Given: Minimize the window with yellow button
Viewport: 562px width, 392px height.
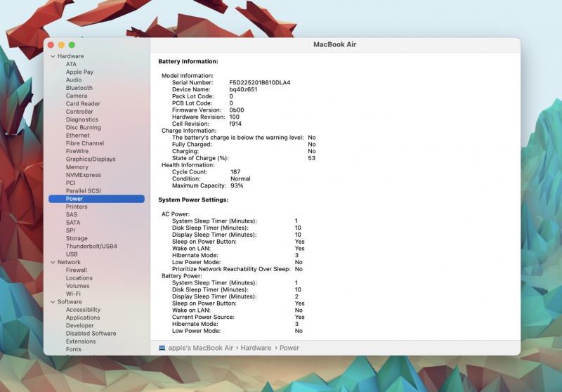Looking at the screenshot, I should (x=61, y=45).
